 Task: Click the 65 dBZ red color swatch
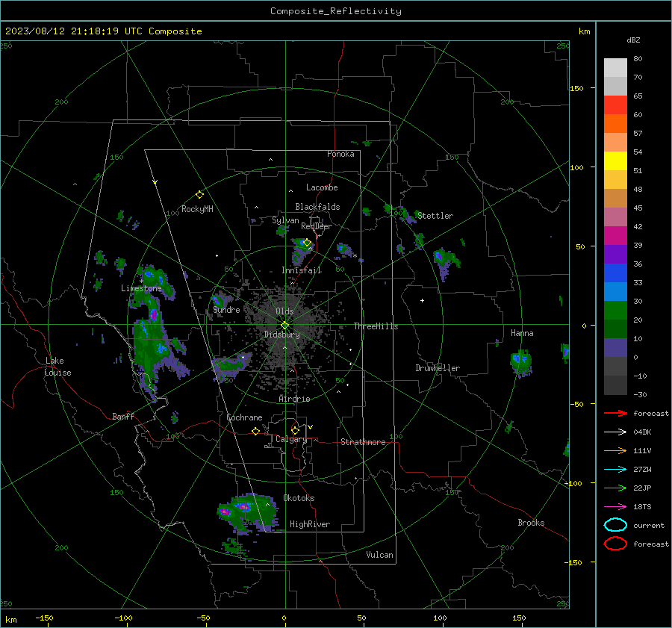[x=615, y=105]
